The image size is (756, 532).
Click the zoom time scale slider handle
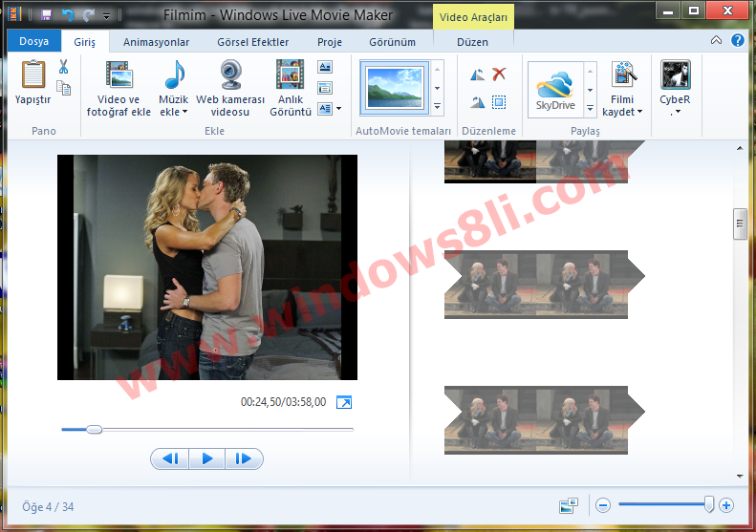click(x=709, y=504)
